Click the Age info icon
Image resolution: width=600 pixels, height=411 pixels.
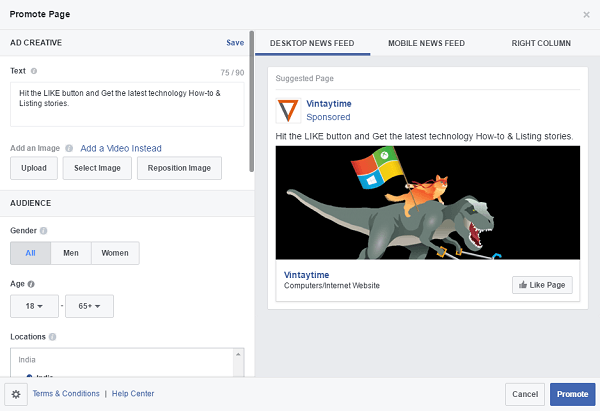33,283
